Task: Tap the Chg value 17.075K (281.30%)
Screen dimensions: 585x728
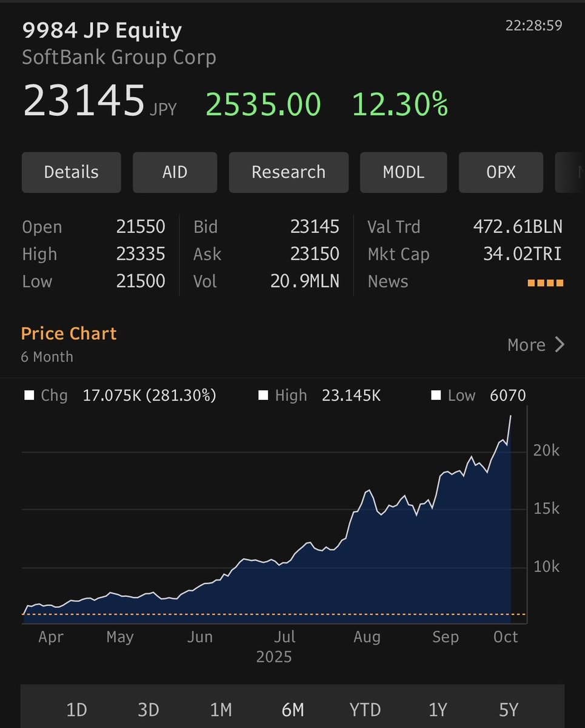Action: pos(149,396)
